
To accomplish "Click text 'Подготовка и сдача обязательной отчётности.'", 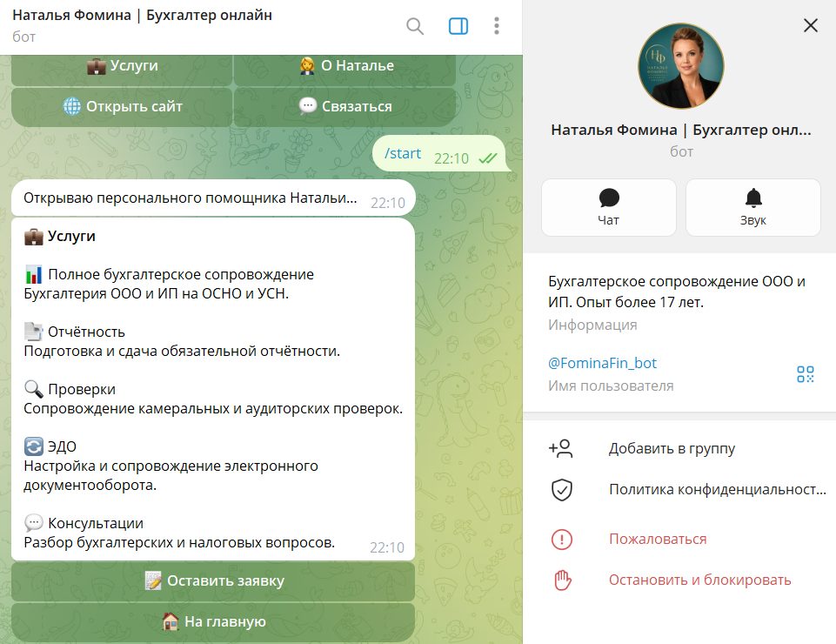I will pyautogui.click(x=182, y=351).
